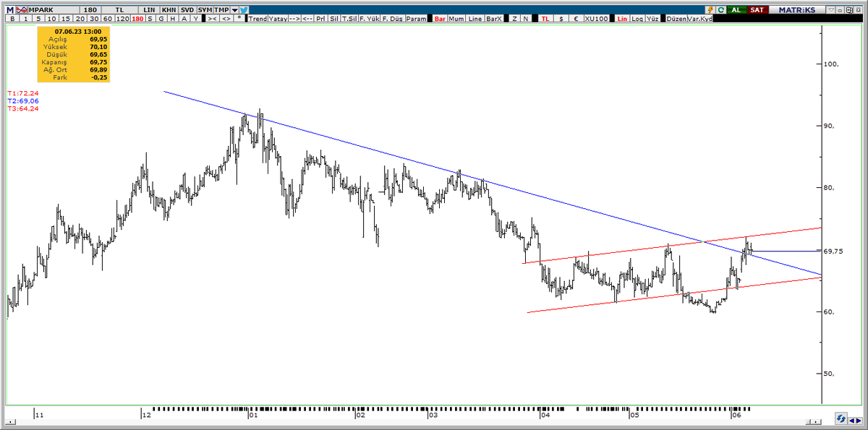Screen dimensions: 868x430
Task: Select the B period button
Action: pos(12,19)
